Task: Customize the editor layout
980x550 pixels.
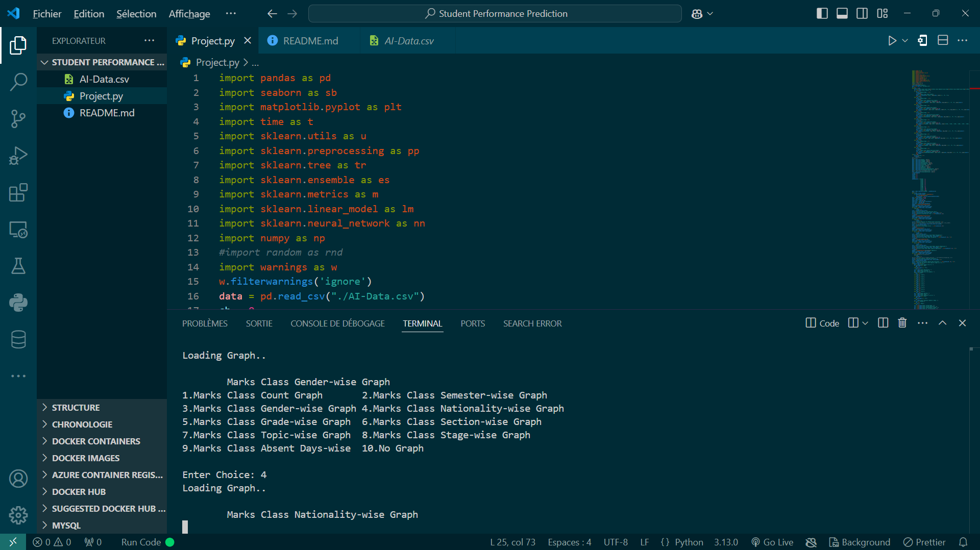Action: click(x=883, y=14)
